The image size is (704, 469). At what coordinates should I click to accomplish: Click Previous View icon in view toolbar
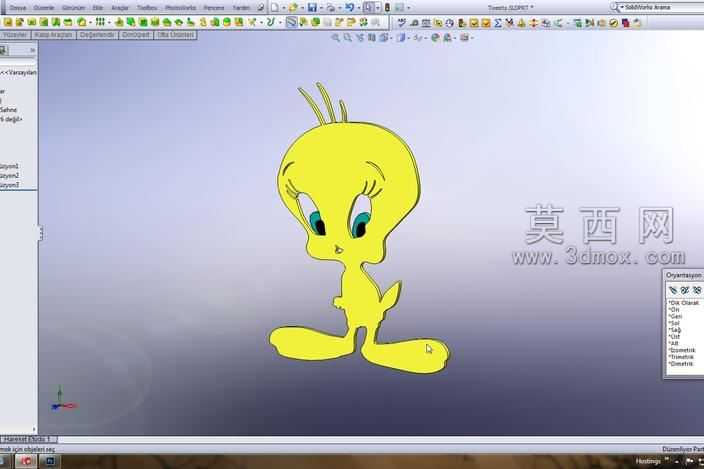point(360,38)
